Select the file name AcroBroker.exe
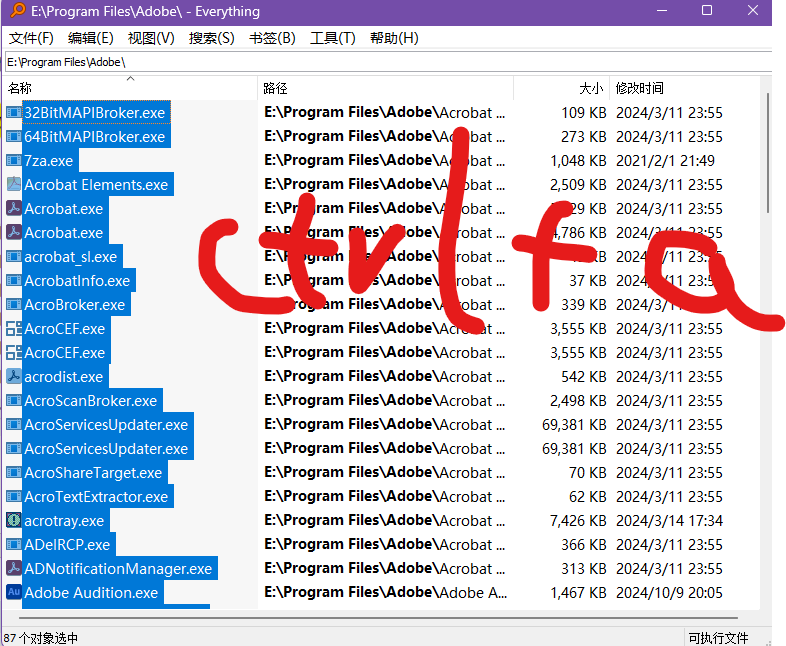 tap(75, 305)
